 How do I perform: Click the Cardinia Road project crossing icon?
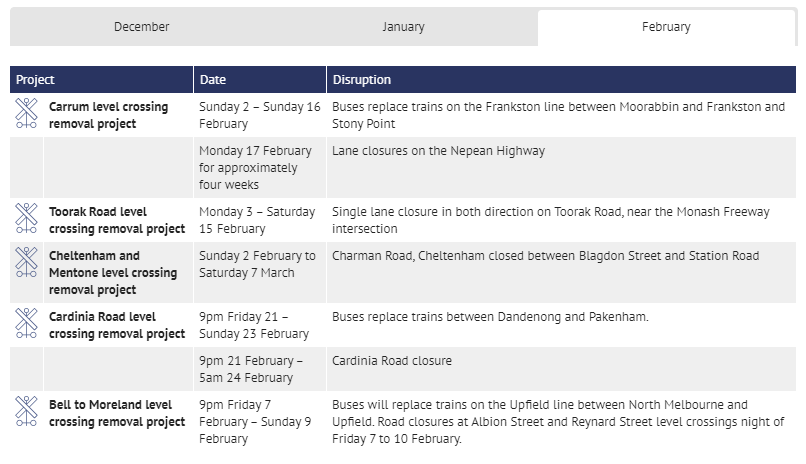point(26,323)
